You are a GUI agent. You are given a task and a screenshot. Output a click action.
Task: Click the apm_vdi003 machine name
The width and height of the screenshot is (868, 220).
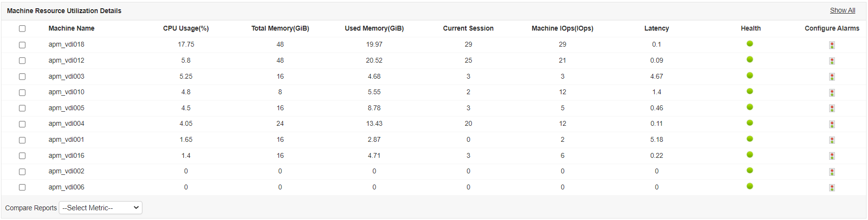click(x=66, y=76)
